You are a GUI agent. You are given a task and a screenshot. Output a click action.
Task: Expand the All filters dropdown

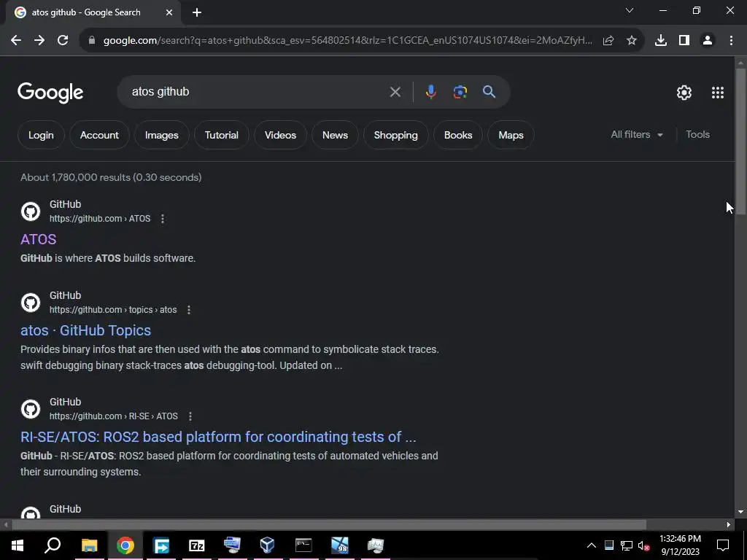[x=637, y=135]
